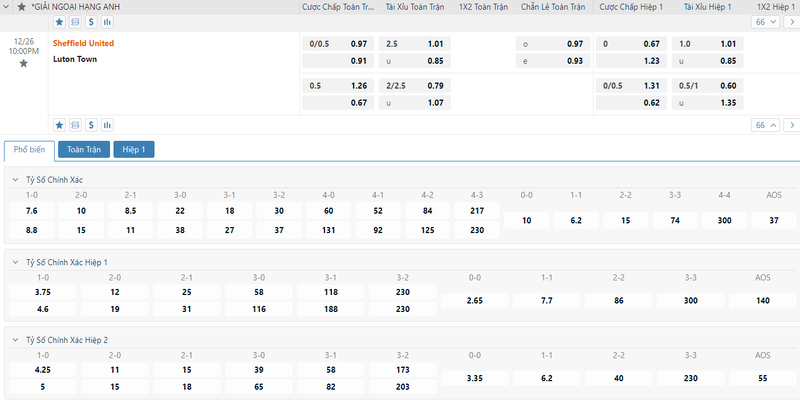Pick correct score 4-0 away odds 131
Screen dimensions: 800x400
(329, 230)
